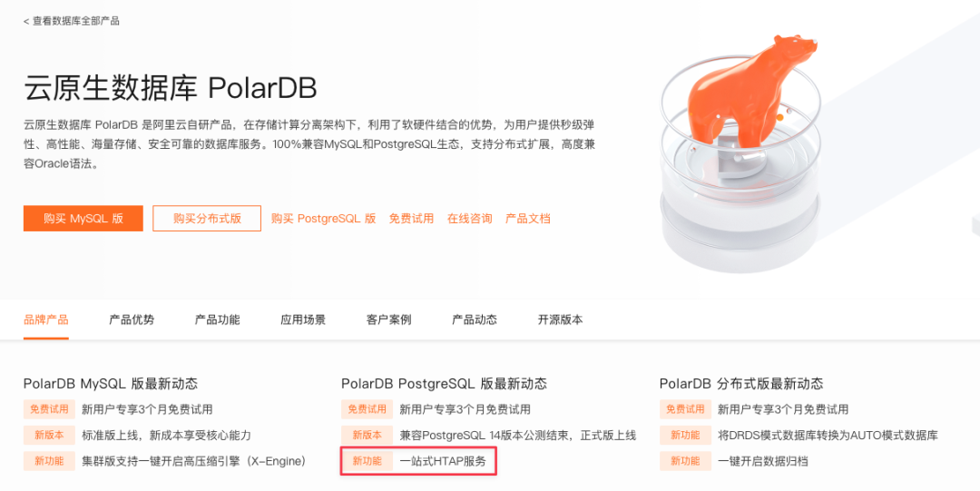Open 标准版上线，新成本享受核心能力 item
This screenshot has width=980, height=491.
tap(166, 435)
